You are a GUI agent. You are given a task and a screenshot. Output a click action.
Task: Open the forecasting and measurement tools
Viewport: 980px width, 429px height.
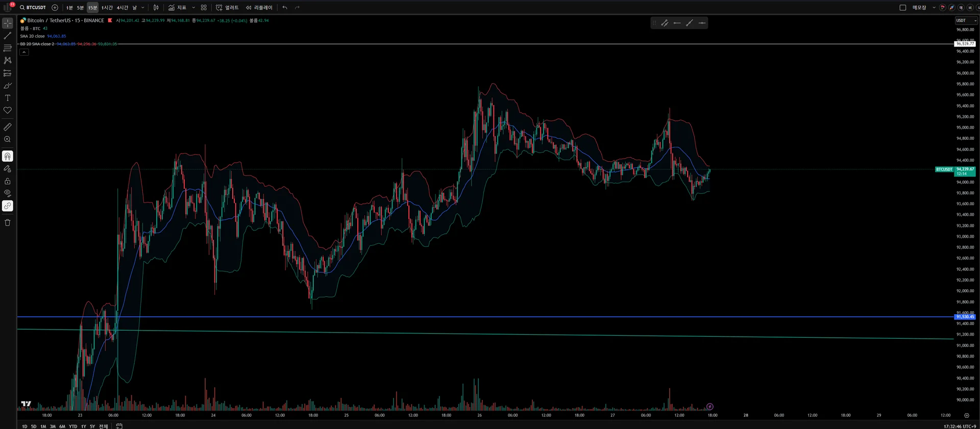click(8, 73)
